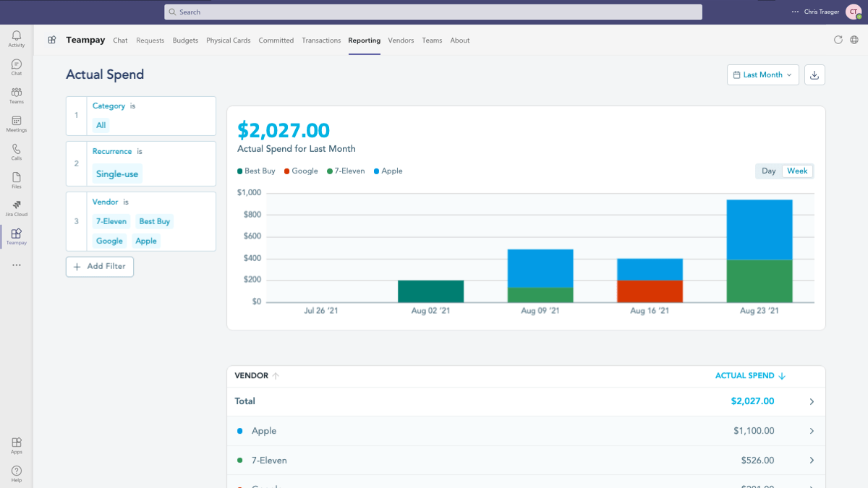The height and width of the screenshot is (488, 868).
Task: Switch to the Transactions tab
Action: click(320, 40)
